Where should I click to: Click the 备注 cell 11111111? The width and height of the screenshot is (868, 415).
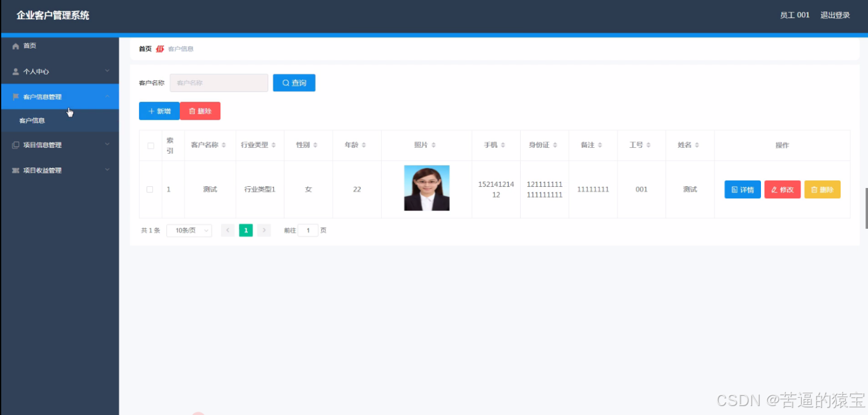(593, 189)
